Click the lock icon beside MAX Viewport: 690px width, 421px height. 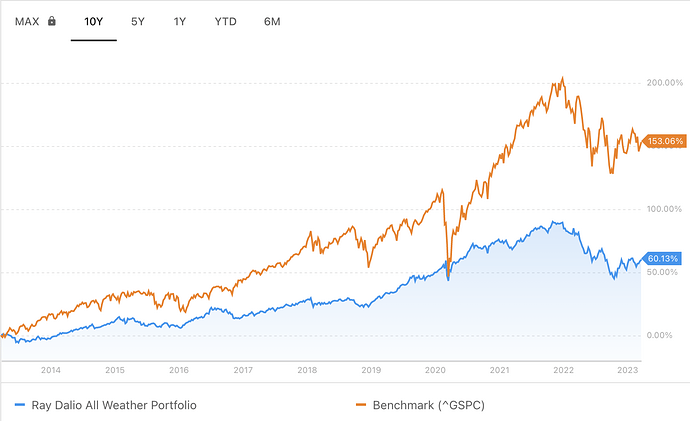[51, 21]
